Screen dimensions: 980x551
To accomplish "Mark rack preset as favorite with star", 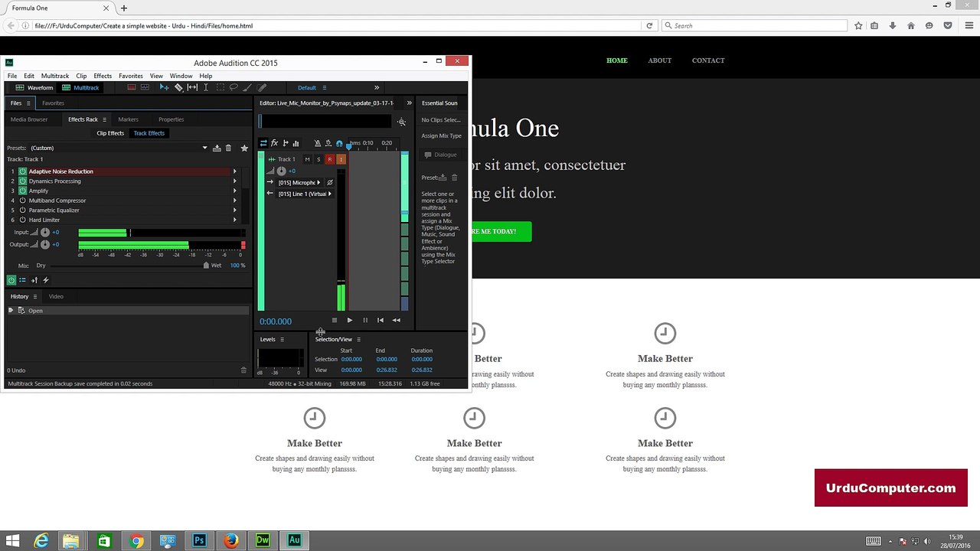I will (x=244, y=148).
